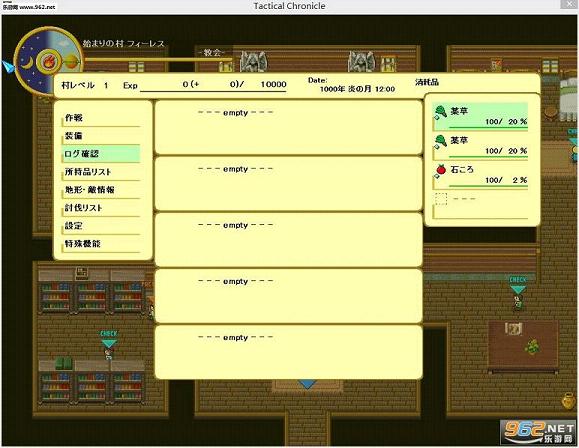Click the empty dashed item slot
Viewport: 579px width, 448px height.
[441, 199]
